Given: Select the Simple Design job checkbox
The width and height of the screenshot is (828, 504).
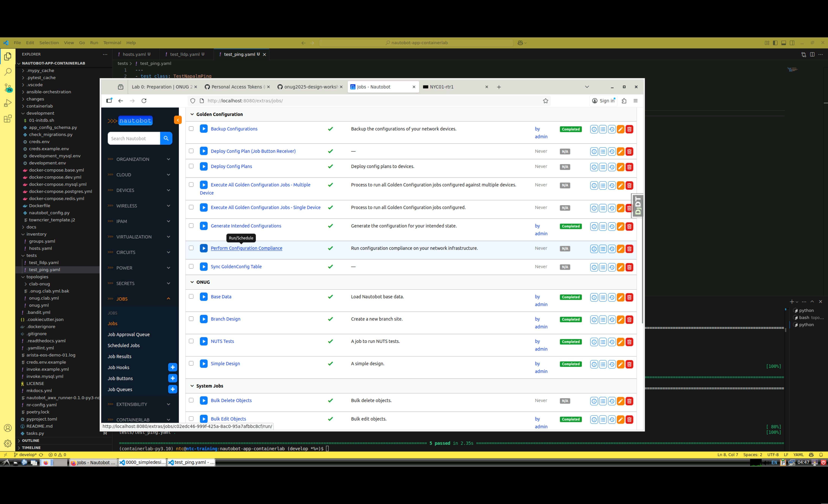Looking at the screenshot, I should 191,363.
